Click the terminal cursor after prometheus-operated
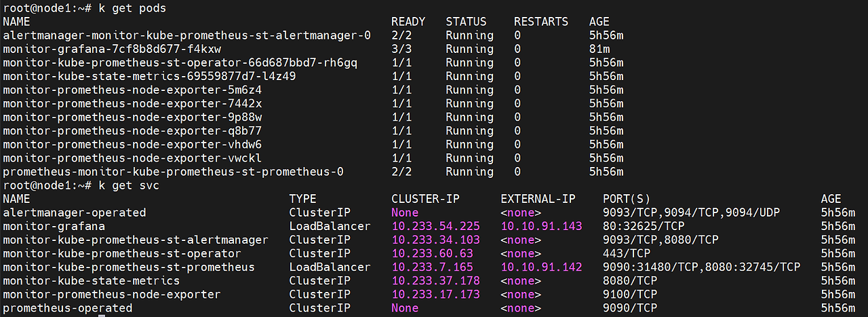The height and width of the screenshot is (317, 868). click(102, 314)
